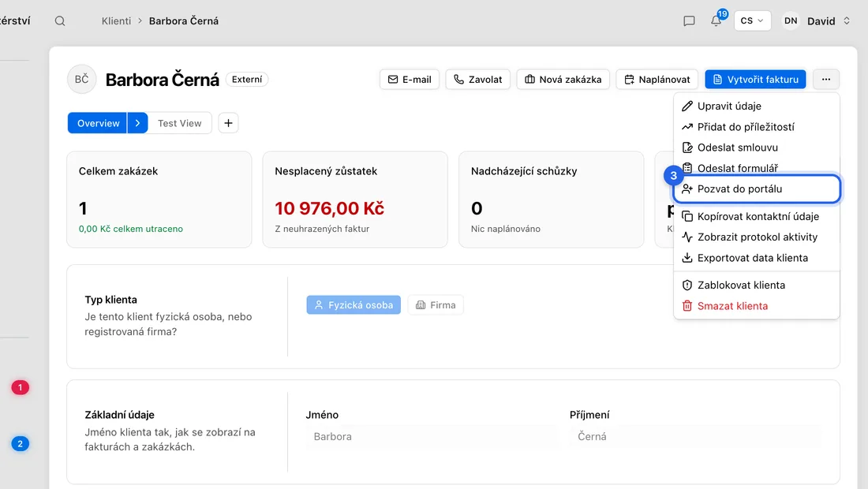Click the Jméno field containing Barbora
Screen dimensions: 868x489
(432, 436)
